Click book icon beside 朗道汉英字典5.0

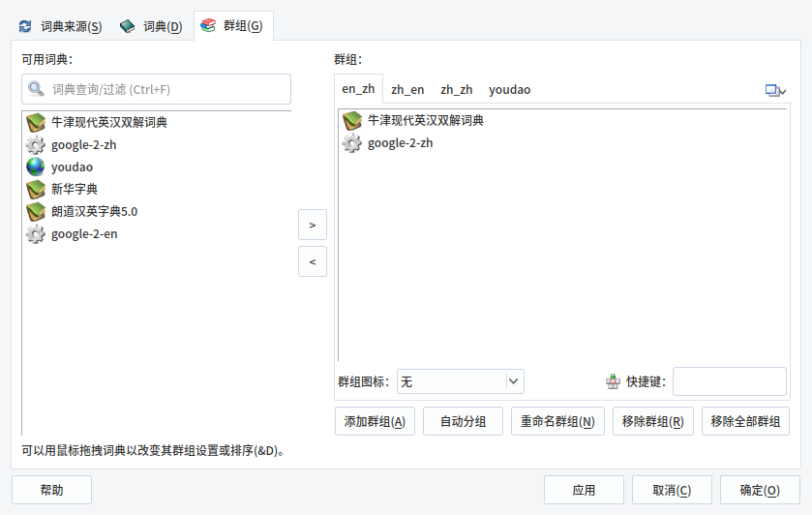point(36,211)
